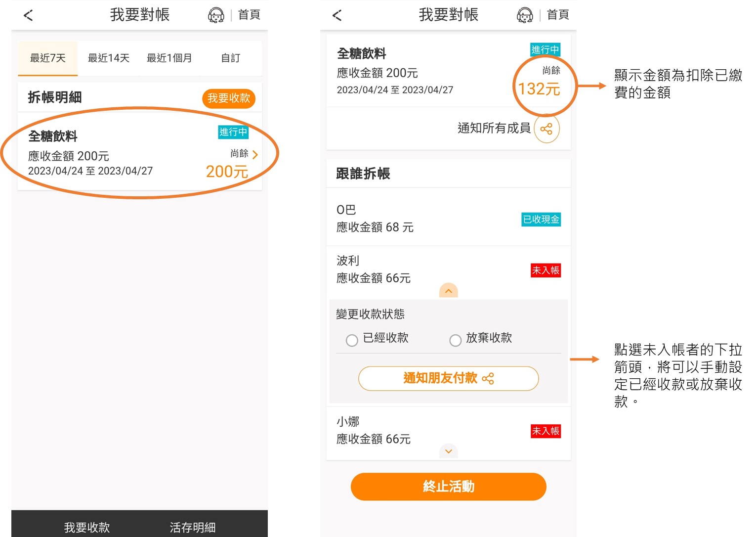Expand the 小娜 dropdown arrow
The image size is (756, 537).
(x=448, y=451)
